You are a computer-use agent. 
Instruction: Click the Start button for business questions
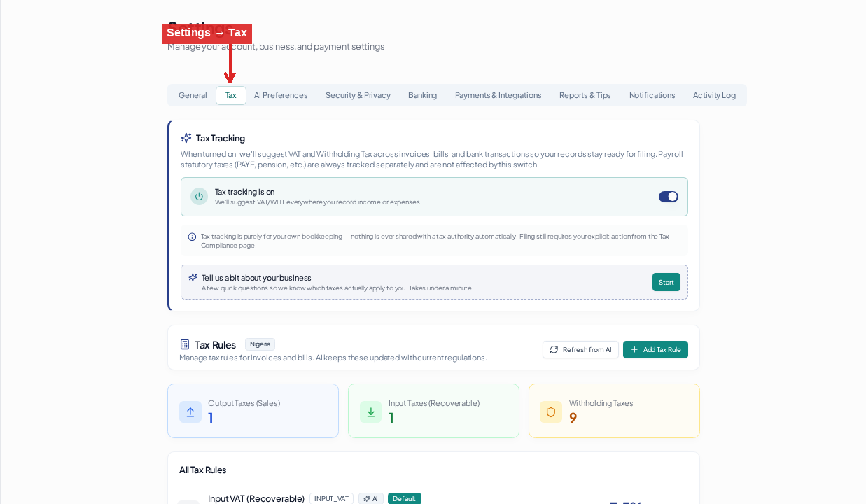click(666, 282)
